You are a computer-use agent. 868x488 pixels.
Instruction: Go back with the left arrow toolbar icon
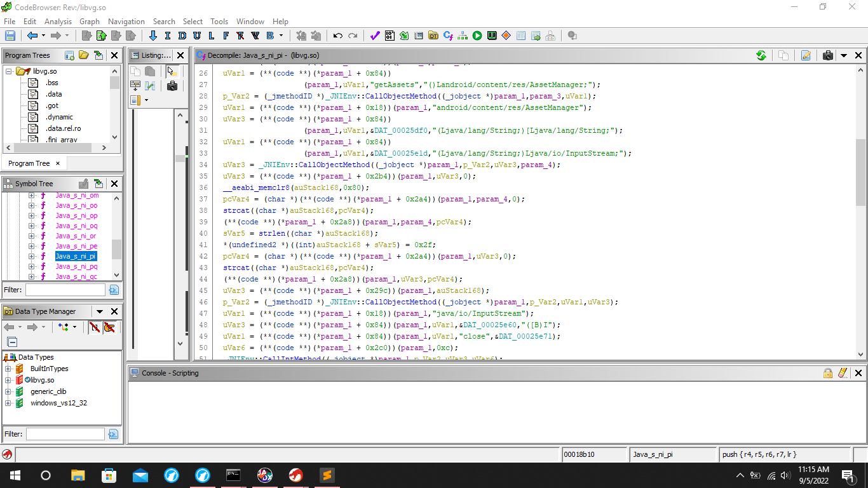click(x=32, y=36)
